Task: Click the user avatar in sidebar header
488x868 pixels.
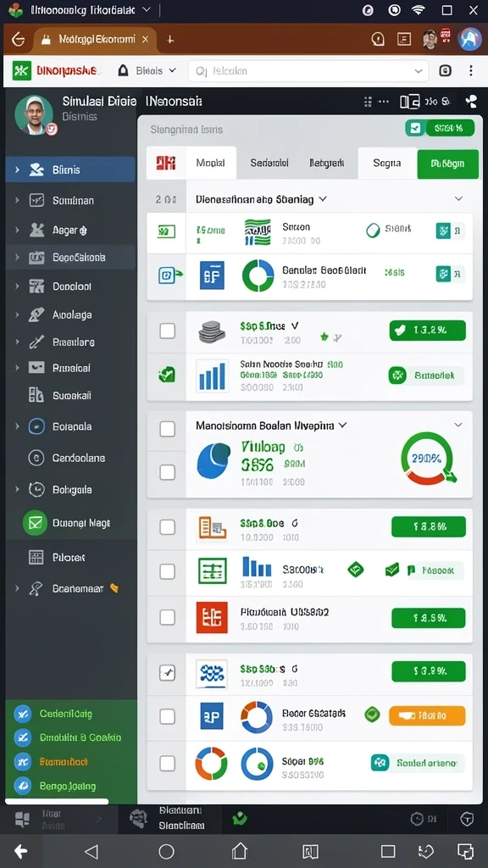Action: 34,114
